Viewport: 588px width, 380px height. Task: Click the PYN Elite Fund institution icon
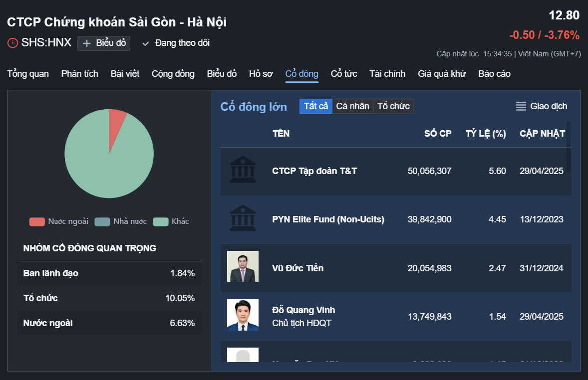pos(243,218)
